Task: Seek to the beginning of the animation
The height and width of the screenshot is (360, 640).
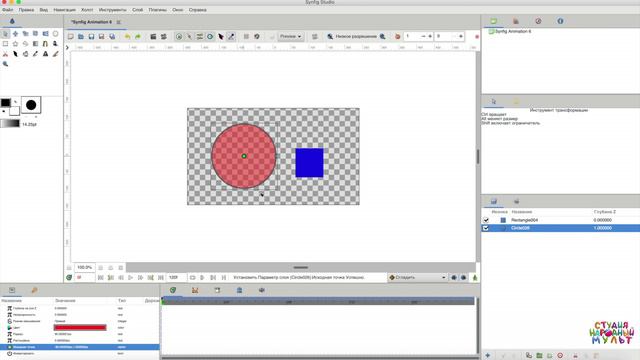Action: pos(100,278)
